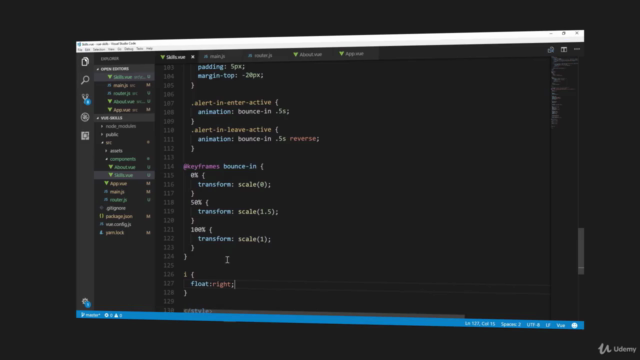Screen dimensions: 640x360
Task: Click the master branch status bar item
Action: [x=90, y=315]
